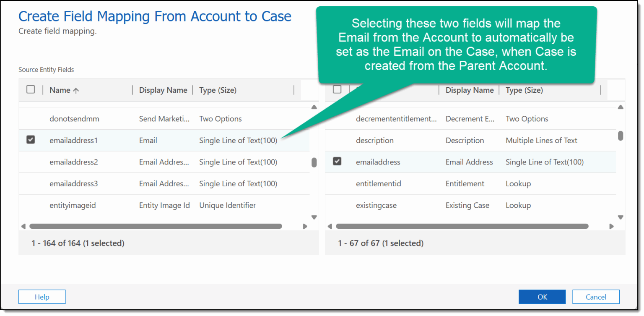Image resolution: width=644 pixels, height=316 pixels.
Task: Sort target list by Type (Size) column
Action: click(524, 90)
